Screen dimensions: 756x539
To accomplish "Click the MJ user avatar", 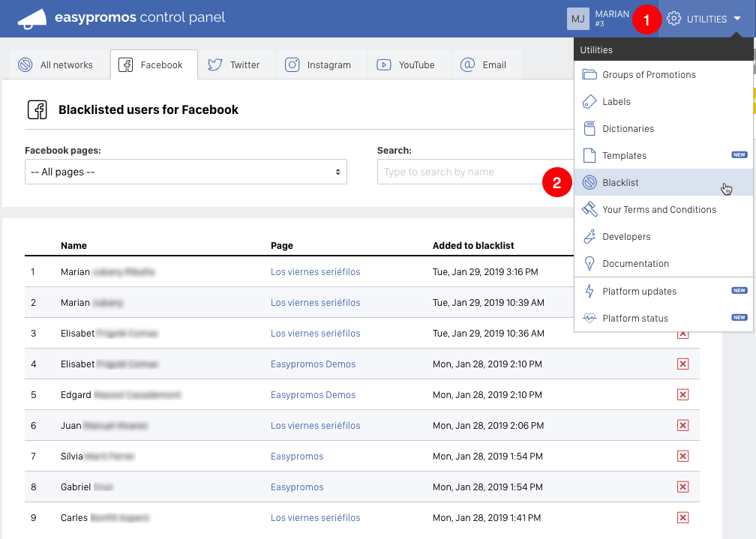I will [x=578, y=19].
